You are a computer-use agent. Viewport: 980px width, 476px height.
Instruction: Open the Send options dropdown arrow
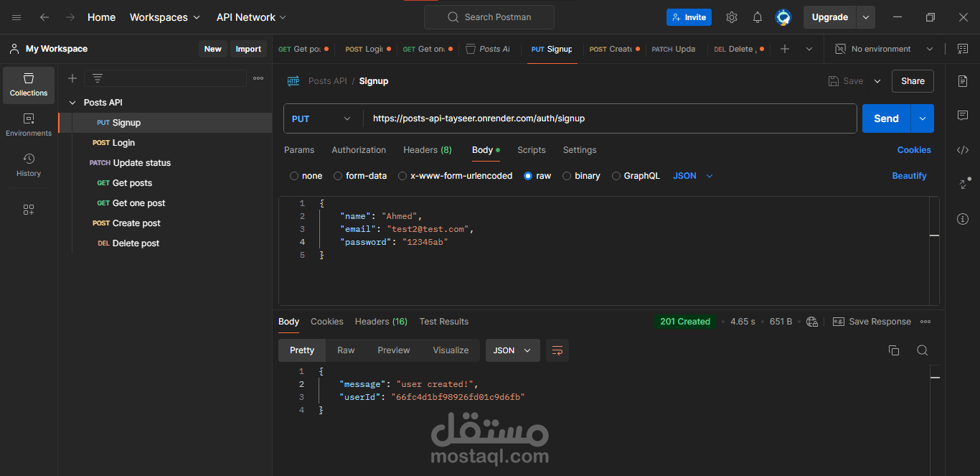[923, 118]
